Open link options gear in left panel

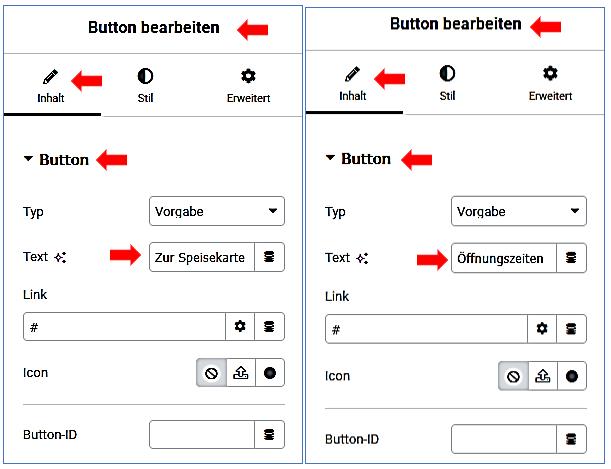[x=240, y=327]
